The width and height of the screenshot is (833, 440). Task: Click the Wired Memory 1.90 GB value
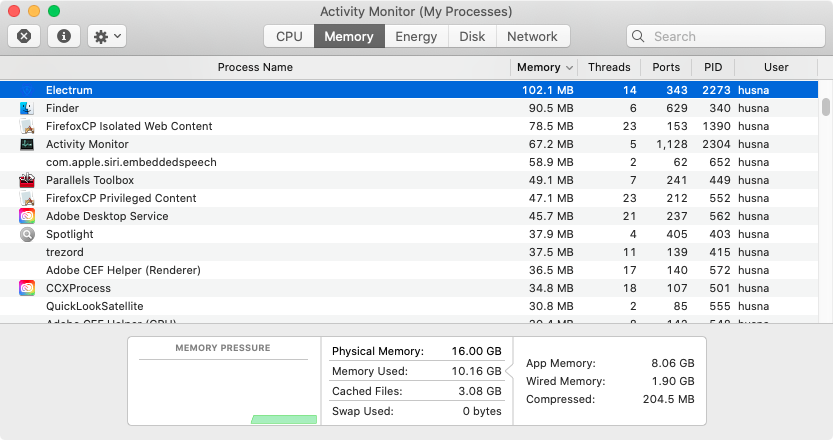(x=673, y=381)
